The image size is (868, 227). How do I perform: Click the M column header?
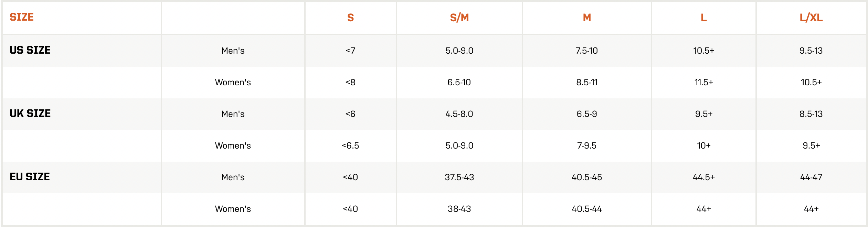(587, 18)
